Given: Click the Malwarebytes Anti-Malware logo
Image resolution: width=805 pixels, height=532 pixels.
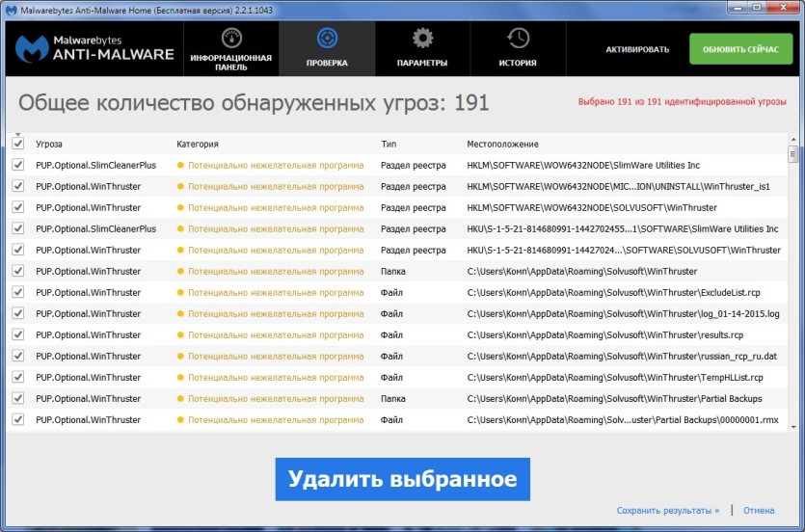Looking at the screenshot, I should [x=94, y=48].
